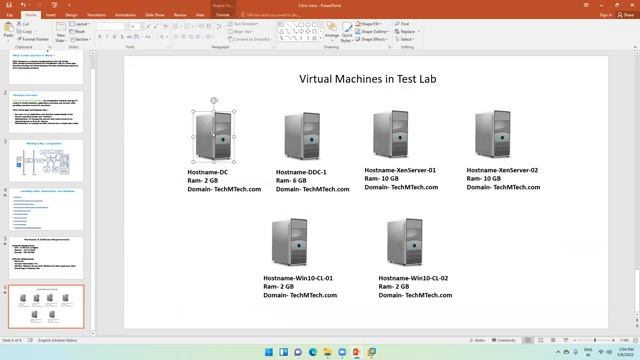Open the Select dropdown in Editing group
This screenshot has width=640, height=360.
pyautogui.click(x=405, y=39)
